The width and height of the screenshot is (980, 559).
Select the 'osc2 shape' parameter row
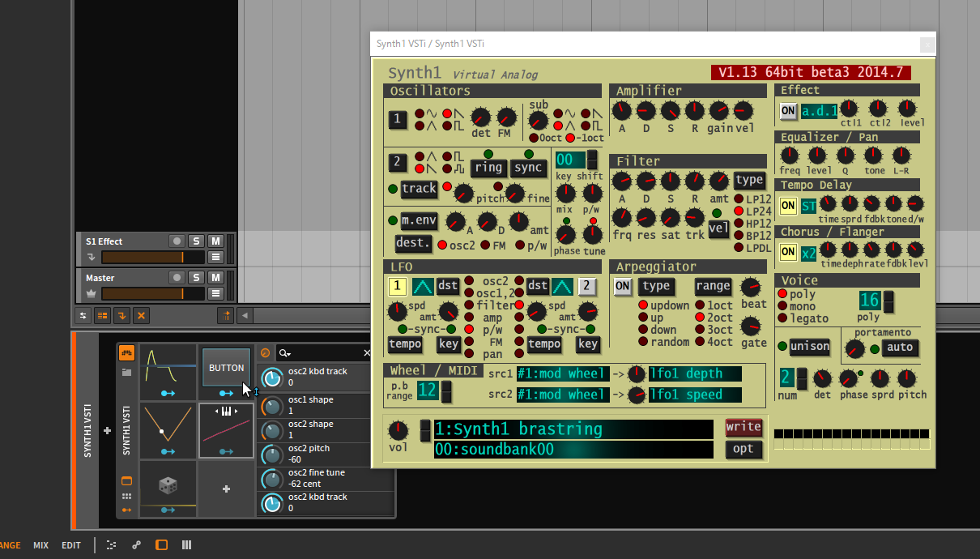326,430
